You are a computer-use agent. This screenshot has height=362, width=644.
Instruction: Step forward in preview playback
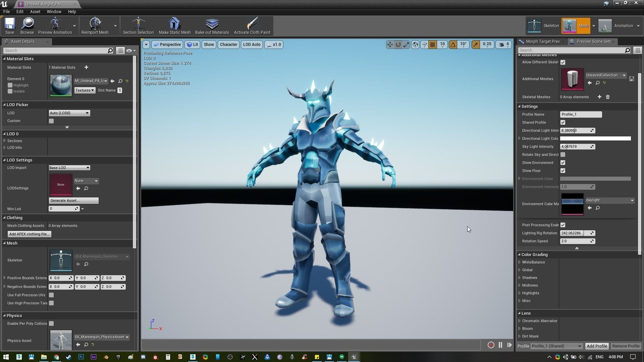coord(509,345)
